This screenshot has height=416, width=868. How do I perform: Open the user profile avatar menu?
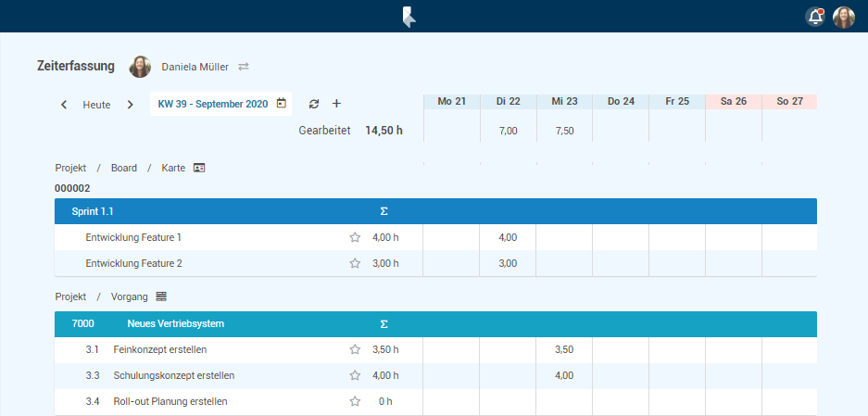(843, 17)
